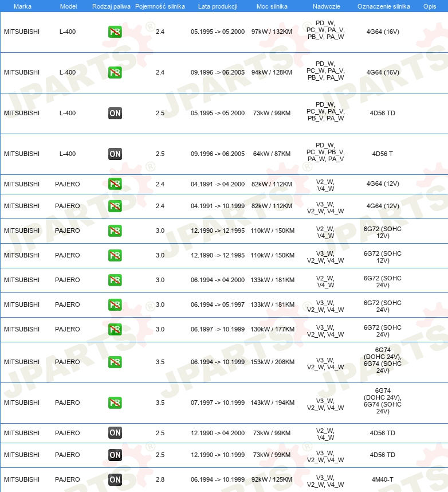Click the Oznaczenie silnika column header
This screenshot has width=448, height=492.
click(x=384, y=6)
